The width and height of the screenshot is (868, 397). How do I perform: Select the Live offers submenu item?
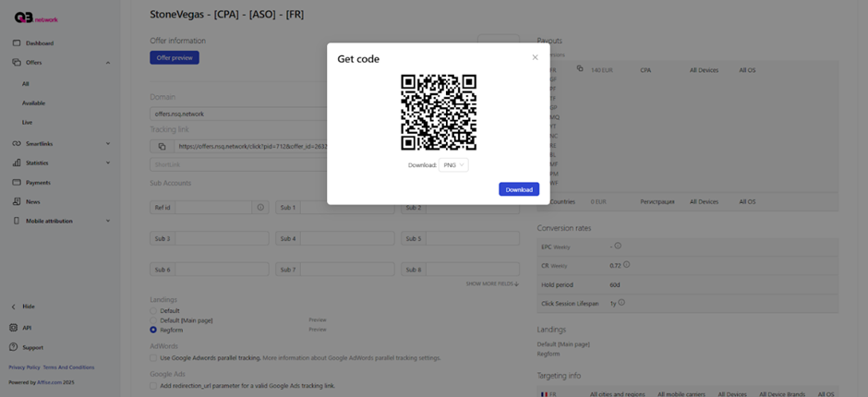pyautogui.click(x=27, y=123)
